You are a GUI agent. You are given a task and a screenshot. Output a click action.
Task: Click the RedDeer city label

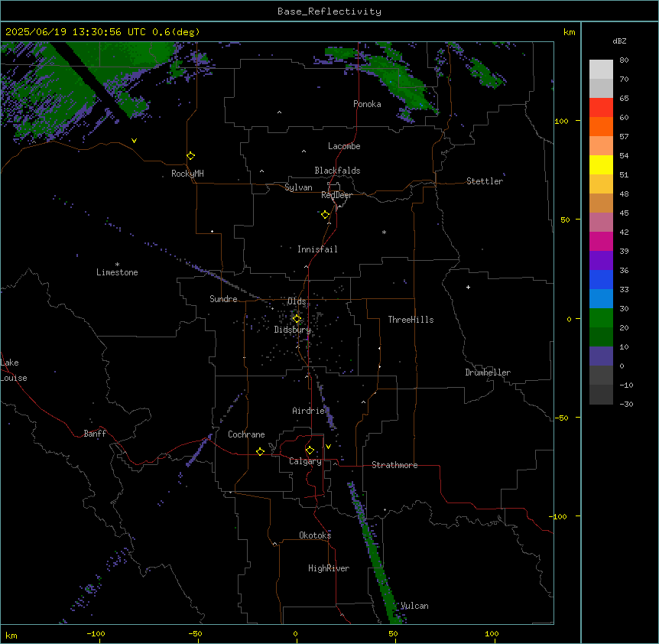pos(336,195)
